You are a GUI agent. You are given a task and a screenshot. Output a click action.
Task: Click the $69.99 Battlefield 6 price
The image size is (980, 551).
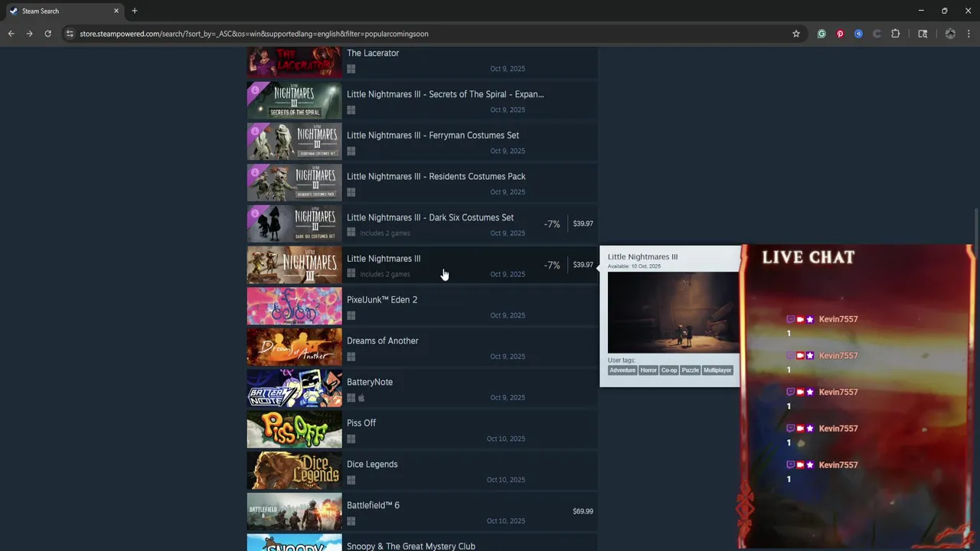(583, 511)
